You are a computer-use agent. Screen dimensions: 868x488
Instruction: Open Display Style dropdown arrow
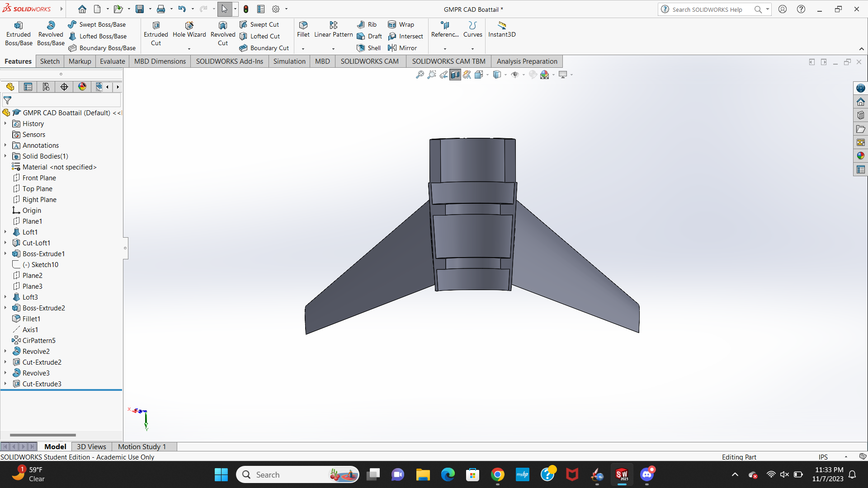point(505,75)
